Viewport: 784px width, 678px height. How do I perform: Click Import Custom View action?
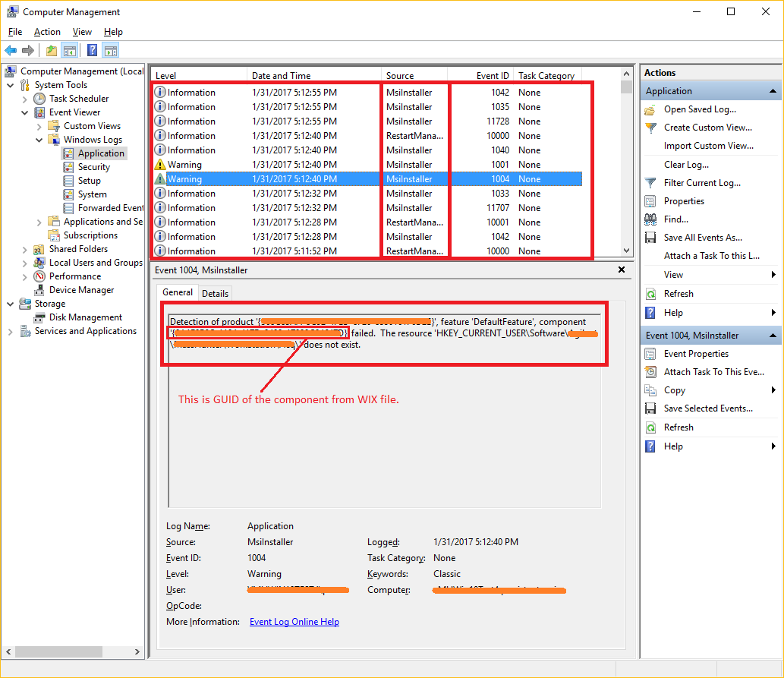(x=709, y=146)
